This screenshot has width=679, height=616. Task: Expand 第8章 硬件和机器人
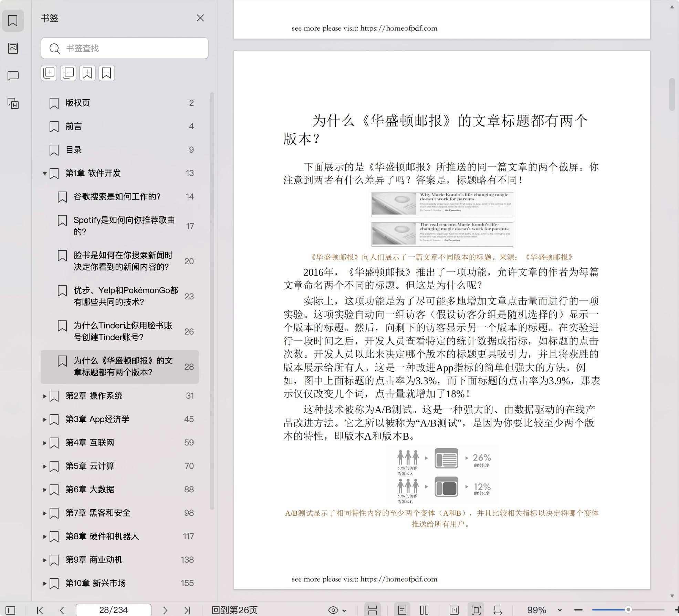click(x=44, y=536)
